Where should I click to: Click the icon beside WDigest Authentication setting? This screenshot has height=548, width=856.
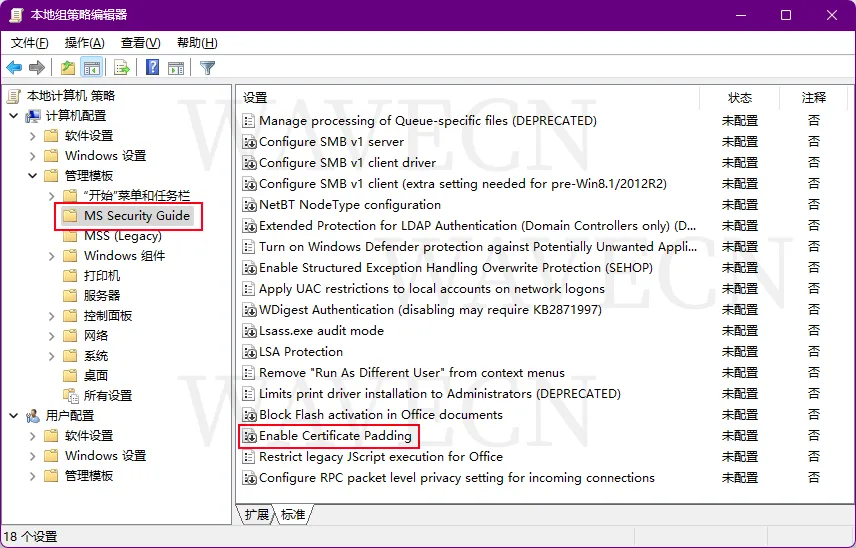[249, 310]
